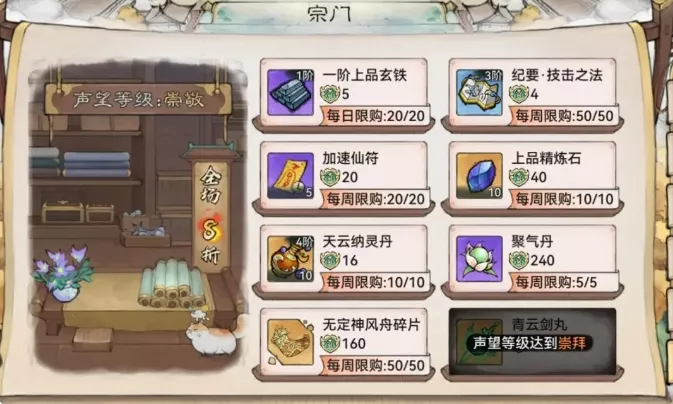Tap the 聚气丹 green pill icon

click(x=479, y=259)
